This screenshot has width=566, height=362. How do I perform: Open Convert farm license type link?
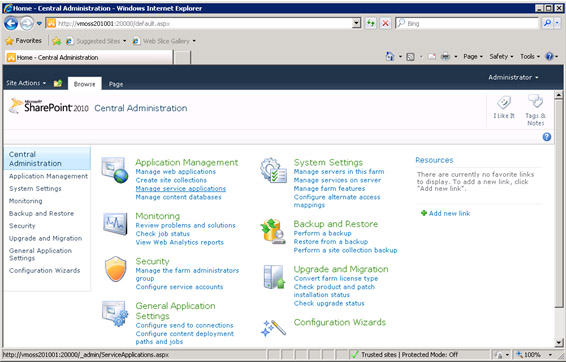pyautogui.click(x=336, y=278)
